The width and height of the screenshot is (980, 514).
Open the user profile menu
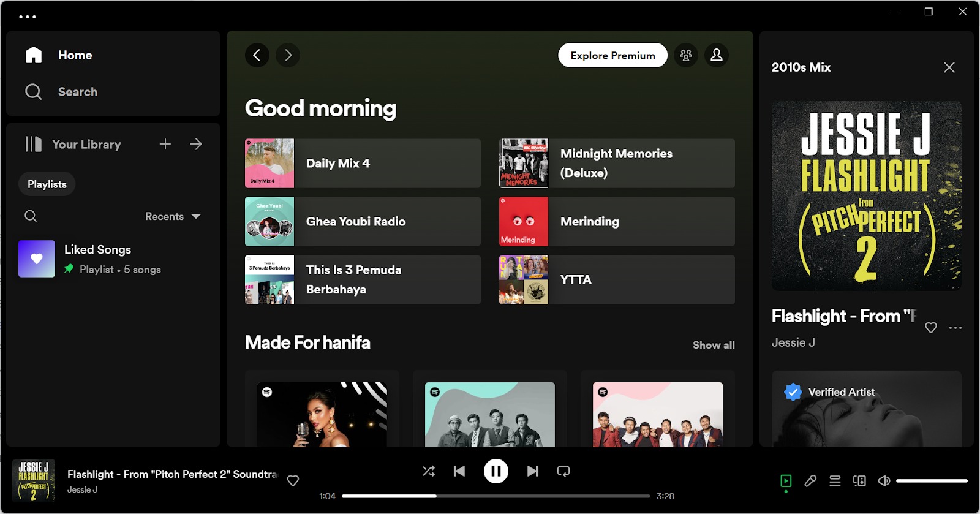point(717,55)
